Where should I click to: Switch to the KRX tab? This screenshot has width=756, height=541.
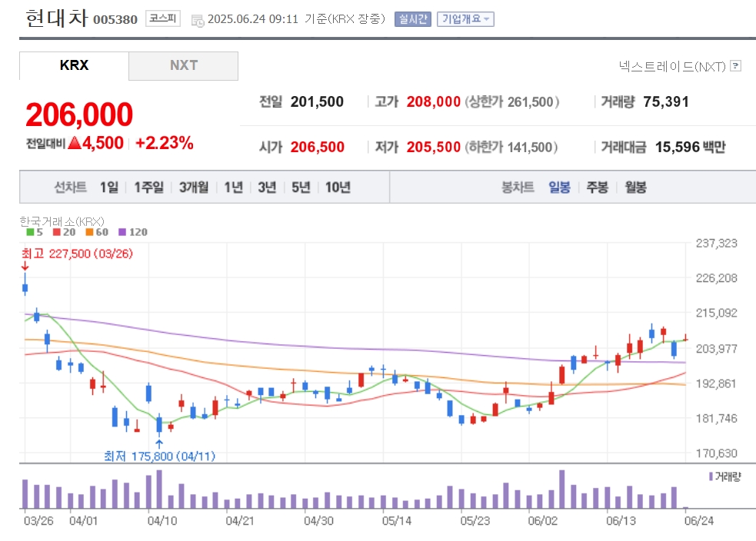click(74, 65)
